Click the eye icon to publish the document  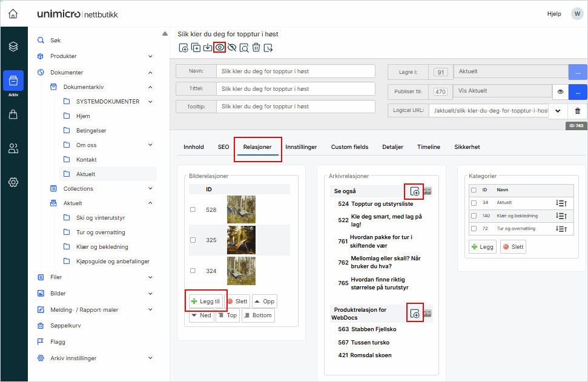(220, 47)
